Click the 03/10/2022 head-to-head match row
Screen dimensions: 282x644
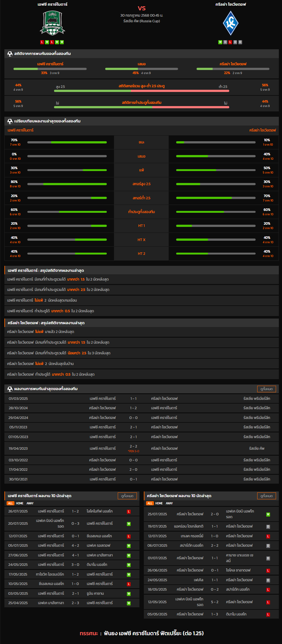tap(142, 460)
